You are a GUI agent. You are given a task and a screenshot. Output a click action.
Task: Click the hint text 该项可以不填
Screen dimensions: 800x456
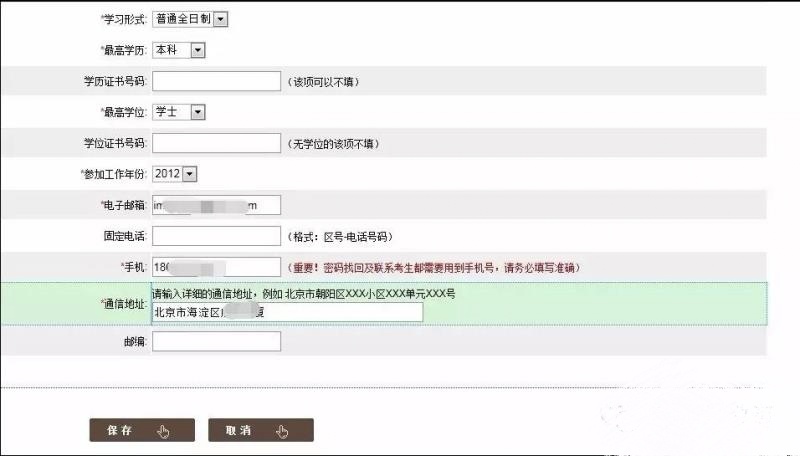[323, 82]
